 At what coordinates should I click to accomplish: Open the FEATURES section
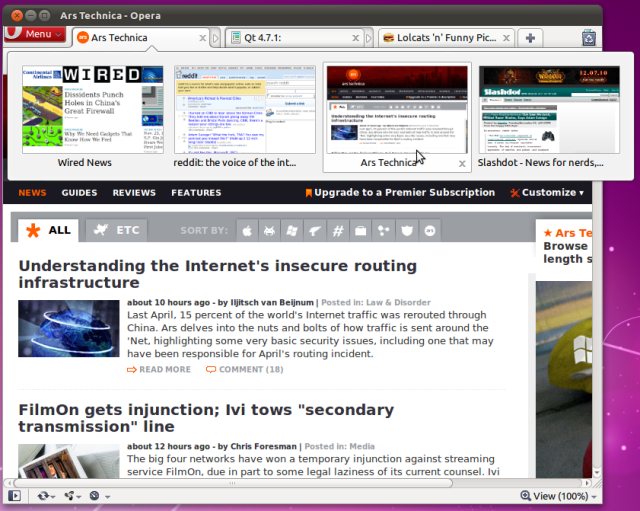pos(196,193)
